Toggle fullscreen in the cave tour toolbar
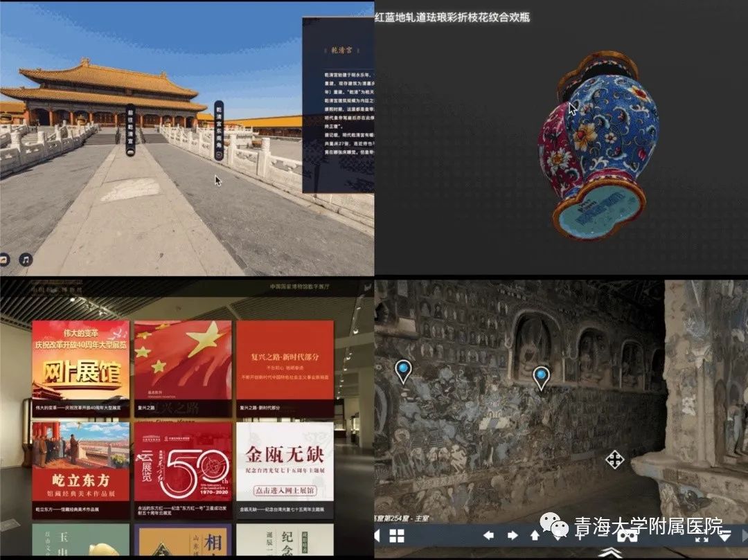 pos(701,536)
